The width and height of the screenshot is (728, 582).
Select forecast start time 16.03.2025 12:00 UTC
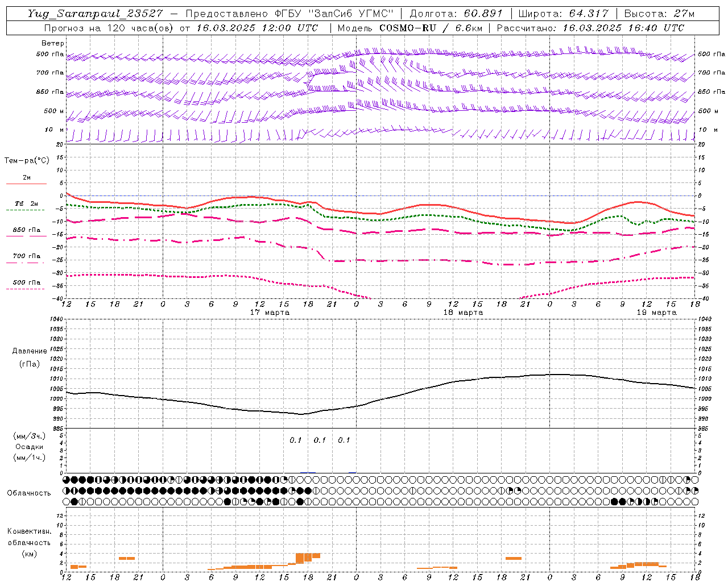tap(257, 28)
